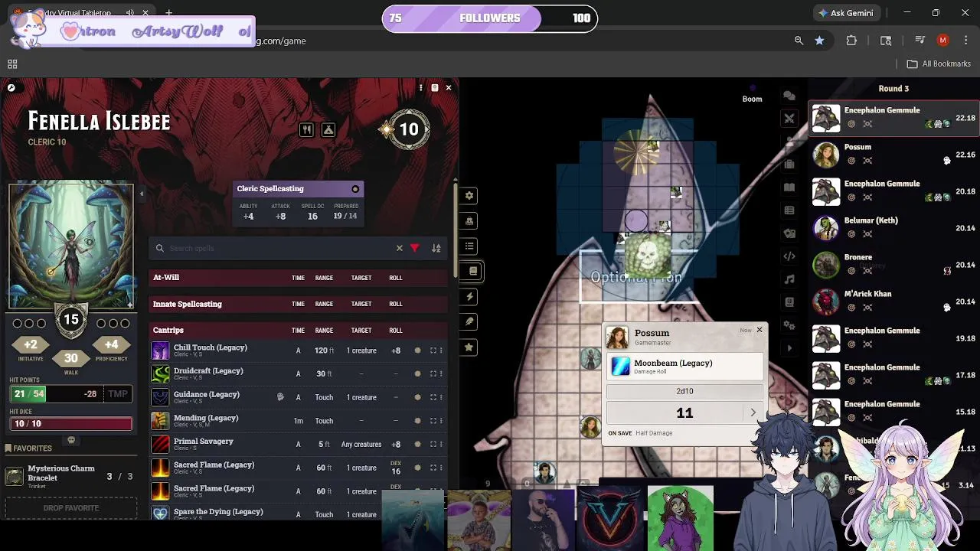
Task: Click Moonbeam (Legacy) in chat card
Action: pos(685,367)
